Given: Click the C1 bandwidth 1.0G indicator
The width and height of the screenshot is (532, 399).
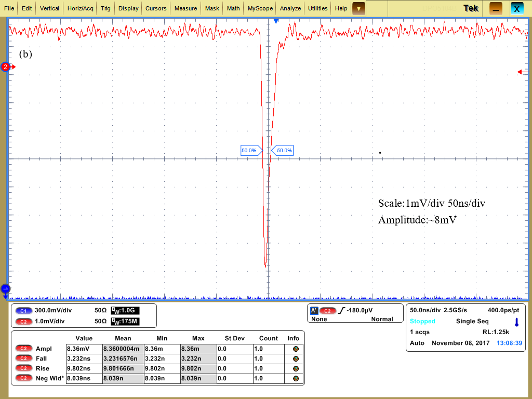Looking at the screenshot, I should pyautogui.click(x=125, y=311).
